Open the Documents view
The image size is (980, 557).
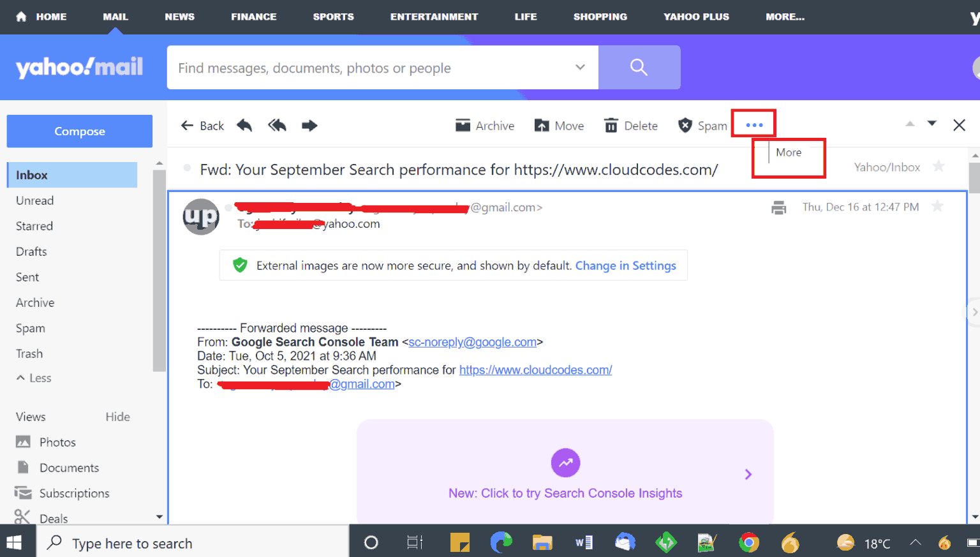click(57, 468)
